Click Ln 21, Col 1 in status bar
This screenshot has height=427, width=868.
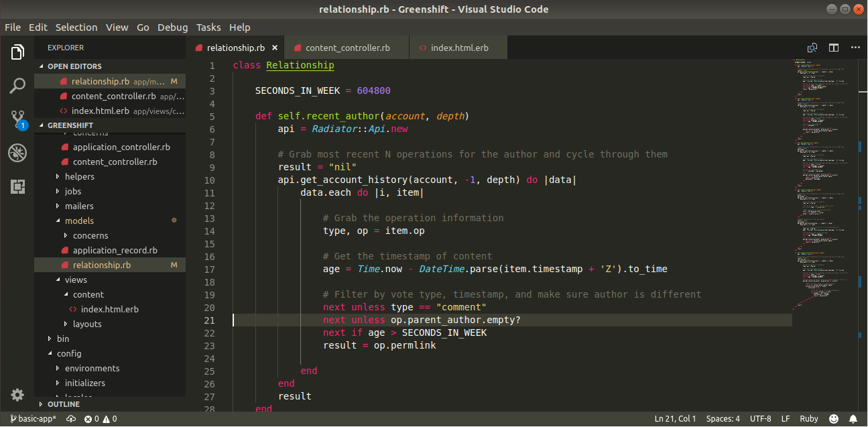point(675,419)
